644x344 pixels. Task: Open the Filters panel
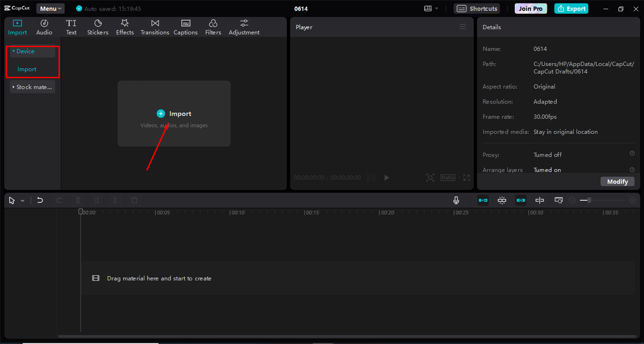pyautogui.click(x=213, y=27)
